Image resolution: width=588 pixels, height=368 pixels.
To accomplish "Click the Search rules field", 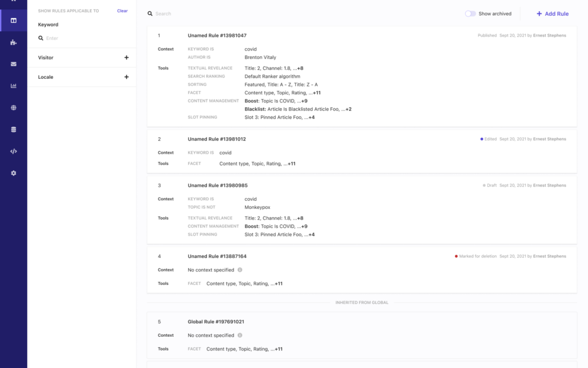I will pos(235,14).
